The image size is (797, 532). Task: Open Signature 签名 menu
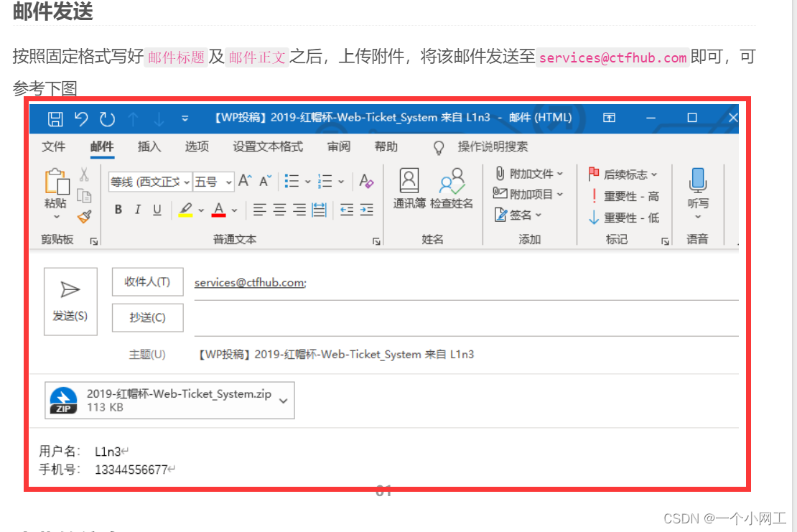[518, 215]
